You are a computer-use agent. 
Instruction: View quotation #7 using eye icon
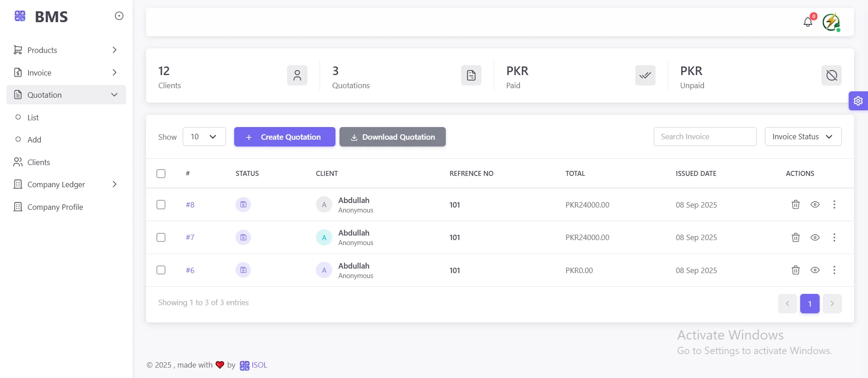(x=815, y=237)
